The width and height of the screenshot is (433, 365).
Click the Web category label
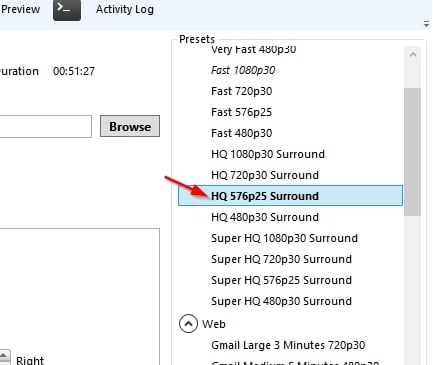pyautogui.click(x=214, y=324)
